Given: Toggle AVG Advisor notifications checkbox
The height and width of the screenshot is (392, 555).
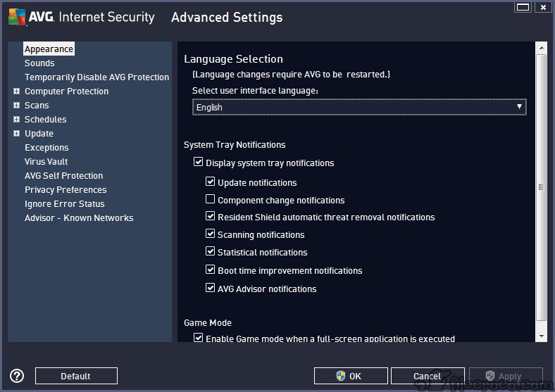Looking at the screenshot, I should (x=211, y=288).
